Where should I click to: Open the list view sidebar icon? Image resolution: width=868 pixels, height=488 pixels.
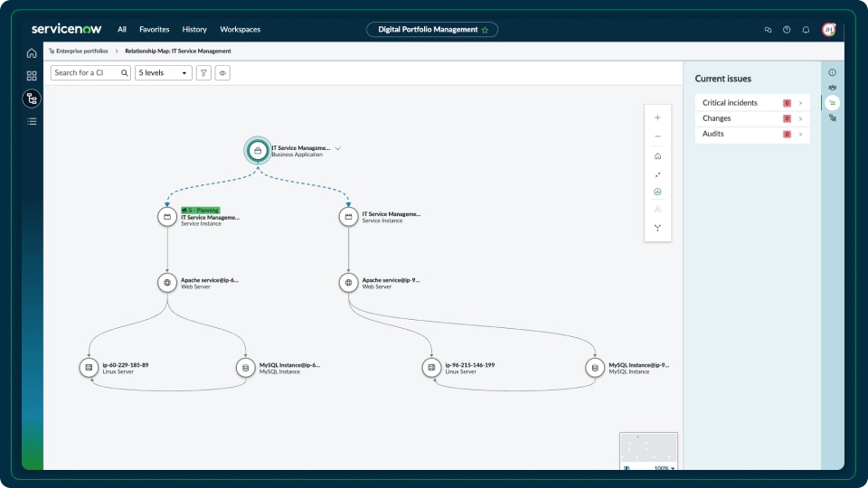32,121
